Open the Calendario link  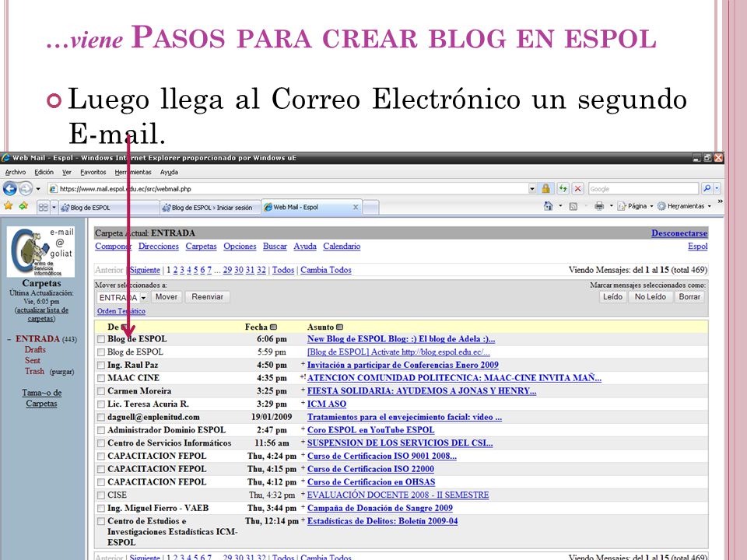pos(342,247)
